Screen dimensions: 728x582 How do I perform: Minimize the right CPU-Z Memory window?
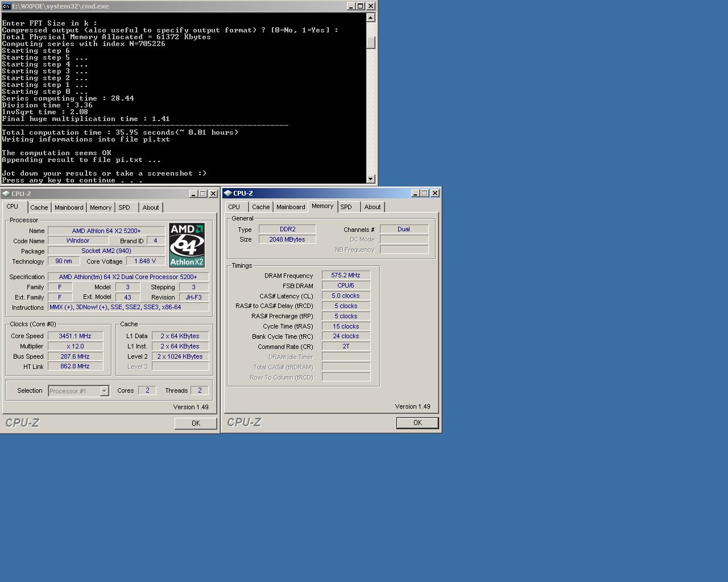(415, 193)
